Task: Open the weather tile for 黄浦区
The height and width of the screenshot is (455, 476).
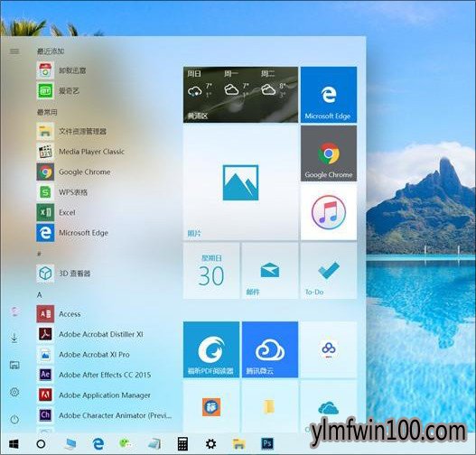Action: point(240,95)
